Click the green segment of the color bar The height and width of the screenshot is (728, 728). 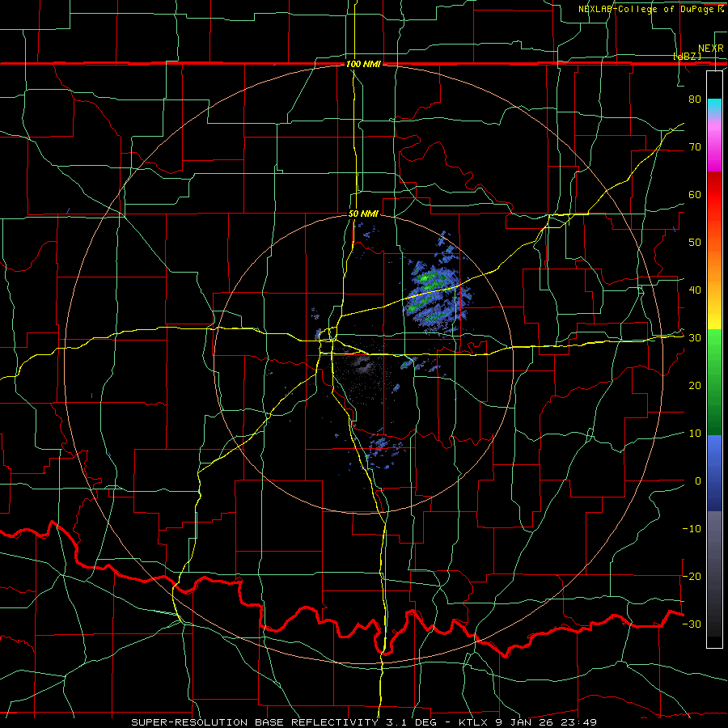[714, 383]
